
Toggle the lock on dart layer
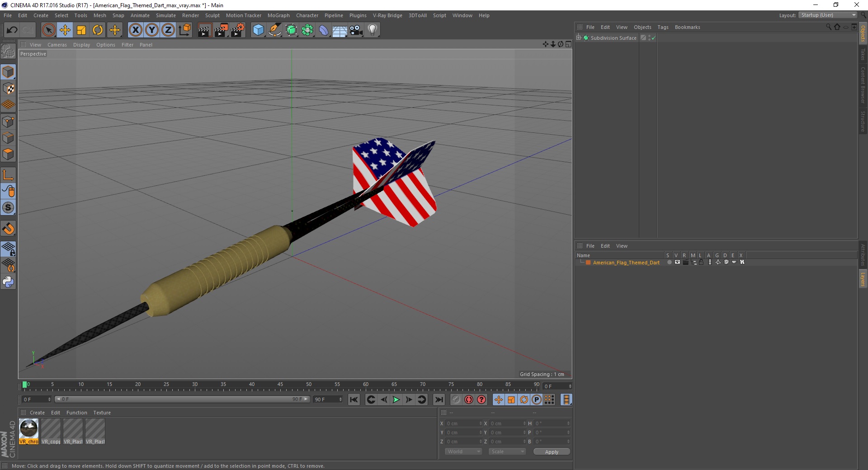(x=701, y=262)
